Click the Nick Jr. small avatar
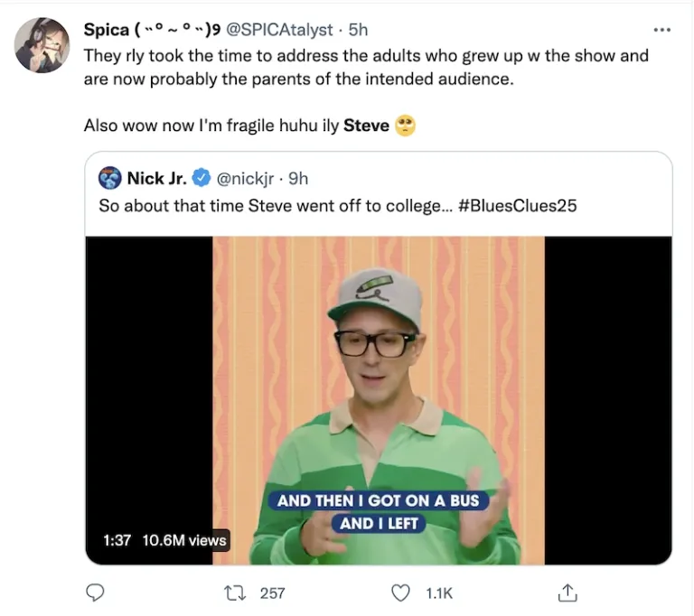 pos(110,178)
